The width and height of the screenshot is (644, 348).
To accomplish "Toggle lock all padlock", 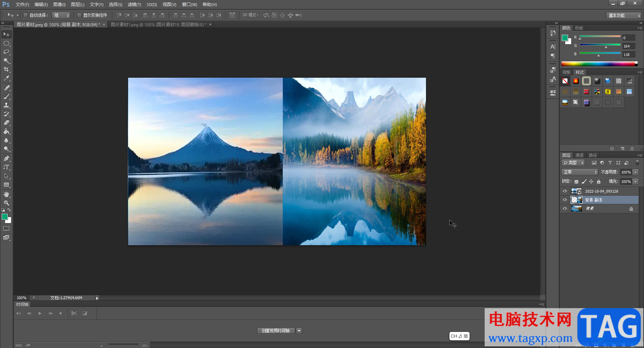I will click(x=599, y=182).
